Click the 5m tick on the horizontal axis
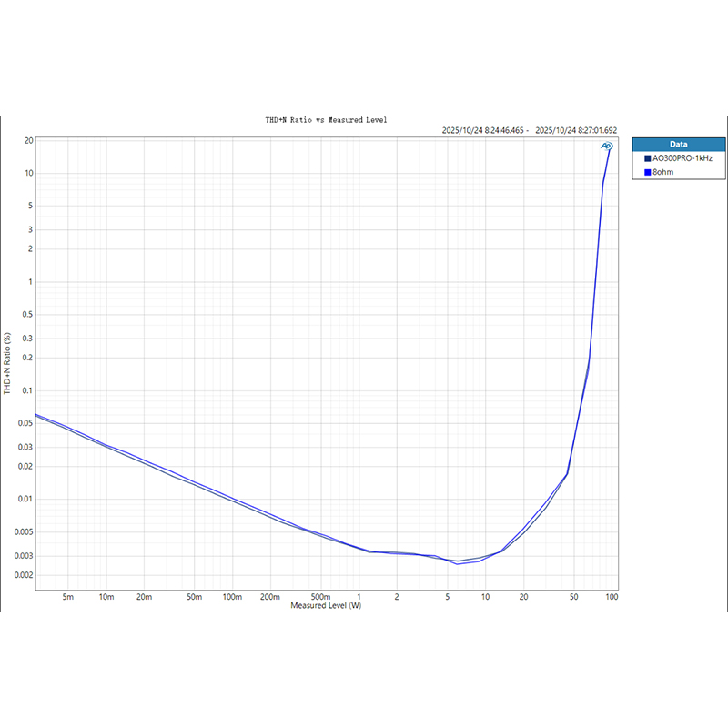728x728 pixels. click(x=67, y=597)
